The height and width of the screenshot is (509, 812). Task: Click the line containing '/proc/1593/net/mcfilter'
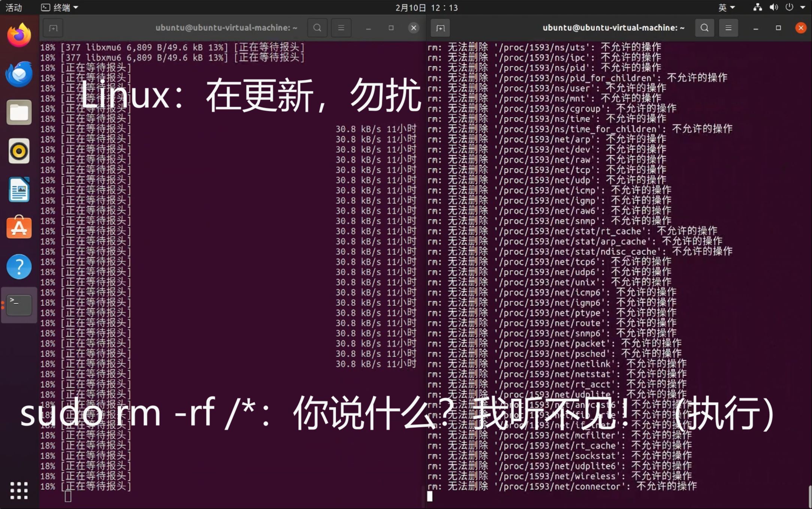coord(559,435)
